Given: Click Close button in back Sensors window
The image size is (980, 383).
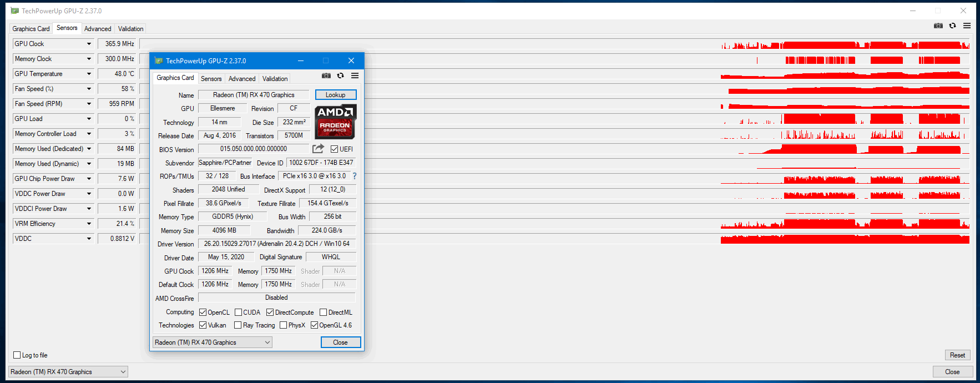Looking at the screenshot, I should pyautogui.click(x=952, y=372).
